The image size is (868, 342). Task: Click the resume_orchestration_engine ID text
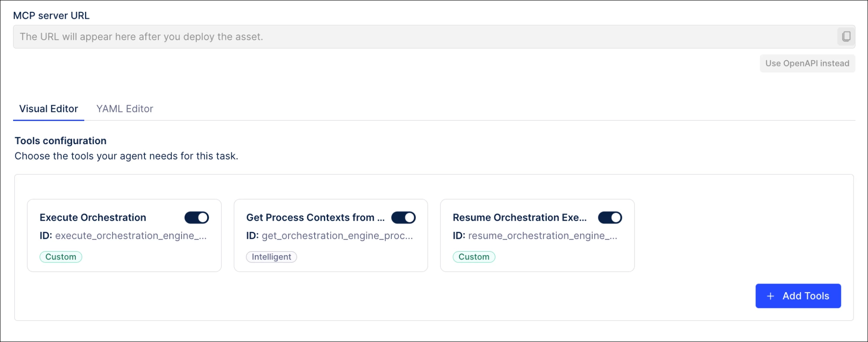[x=542, y=236]
